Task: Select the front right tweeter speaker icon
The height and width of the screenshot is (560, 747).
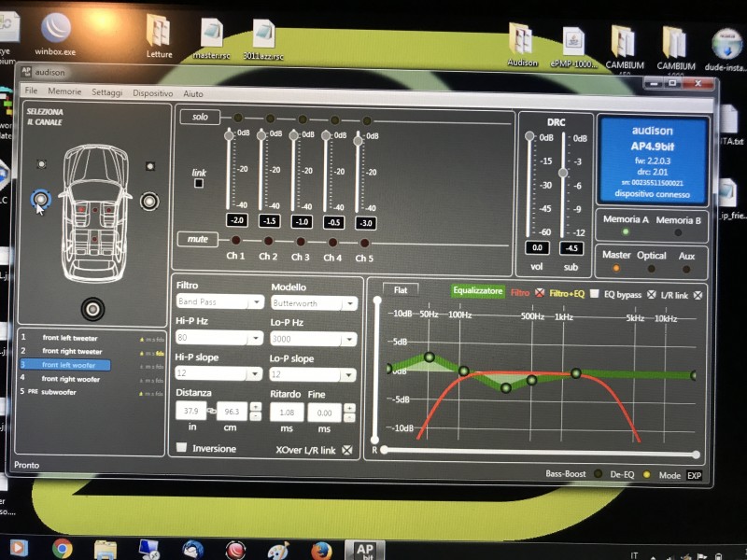Action: click(x=150, y=166)
